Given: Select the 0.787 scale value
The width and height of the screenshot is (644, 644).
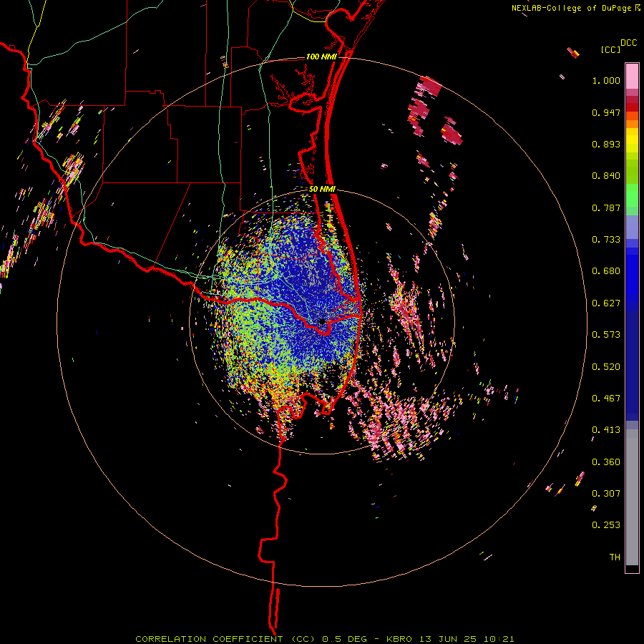Looking at the screenshot, I should click(606, 208).
